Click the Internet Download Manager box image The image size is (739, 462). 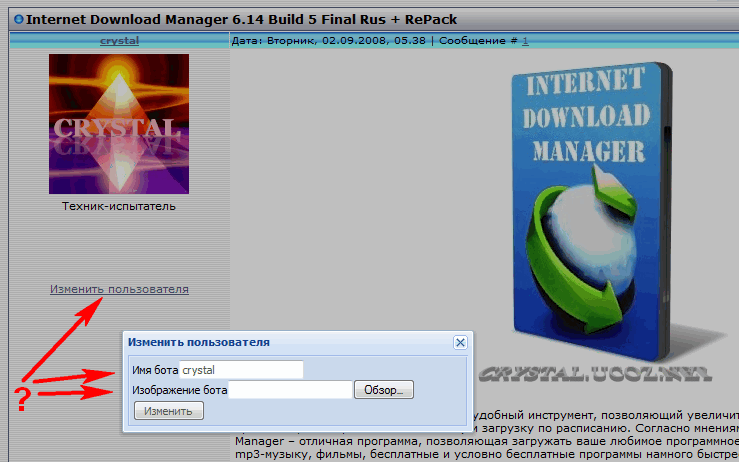[594, 212]
